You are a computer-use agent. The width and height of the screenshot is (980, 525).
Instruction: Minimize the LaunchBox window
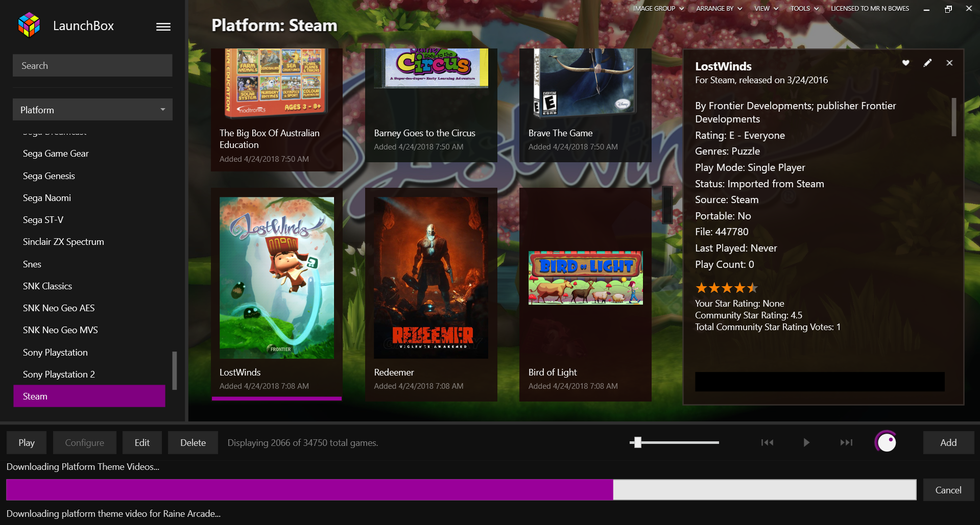point(926,9)
